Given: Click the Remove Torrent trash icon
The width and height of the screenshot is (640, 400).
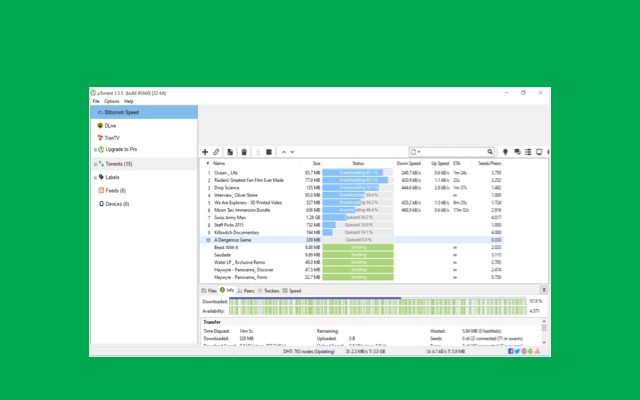Looking at the screenshot, I should [244, 152].
